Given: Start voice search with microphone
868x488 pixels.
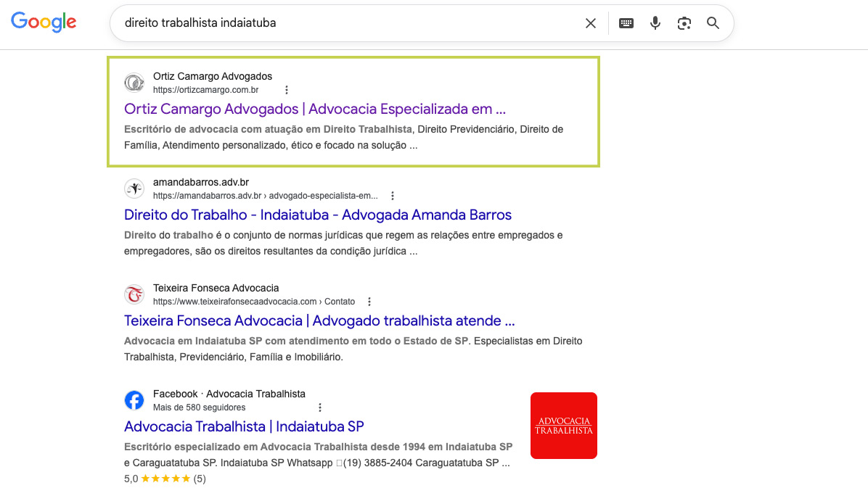Looking at the screenshot, I should (655, 23).
